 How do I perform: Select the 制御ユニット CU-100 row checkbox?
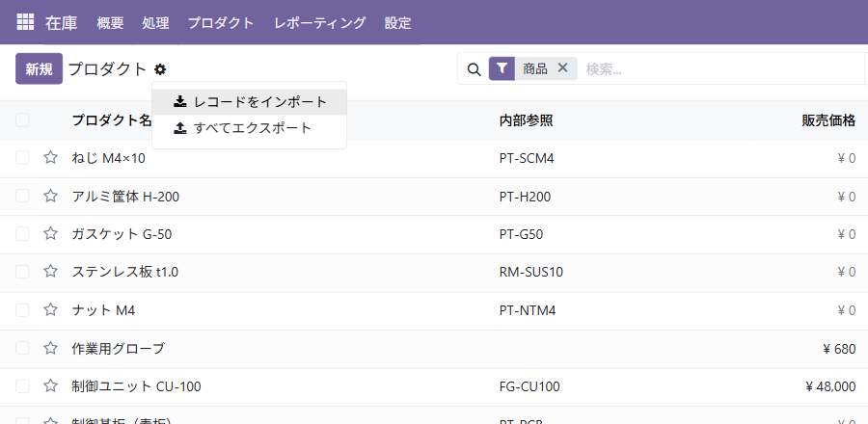22,385
